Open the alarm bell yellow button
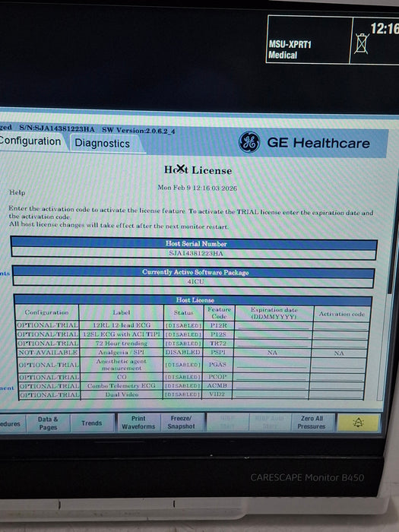Image resolution: width=399 pixels, height=532 pixels. 358,423
